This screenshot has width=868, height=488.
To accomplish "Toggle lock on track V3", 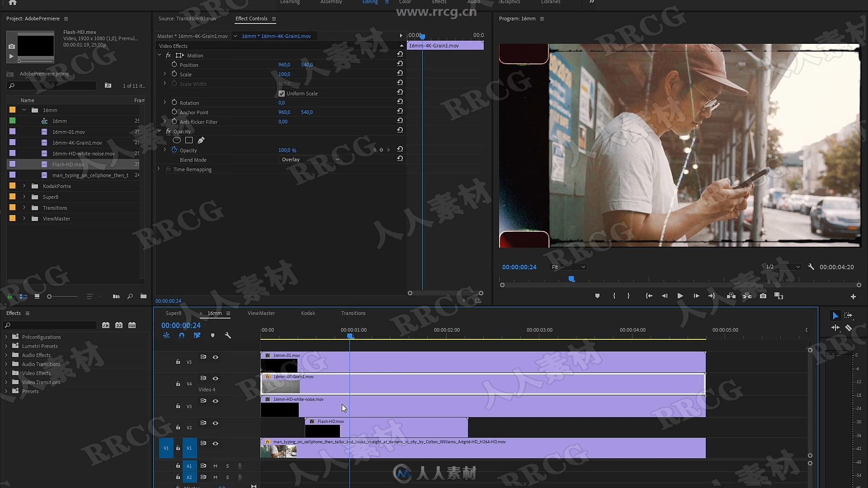I will coord(178,406).
